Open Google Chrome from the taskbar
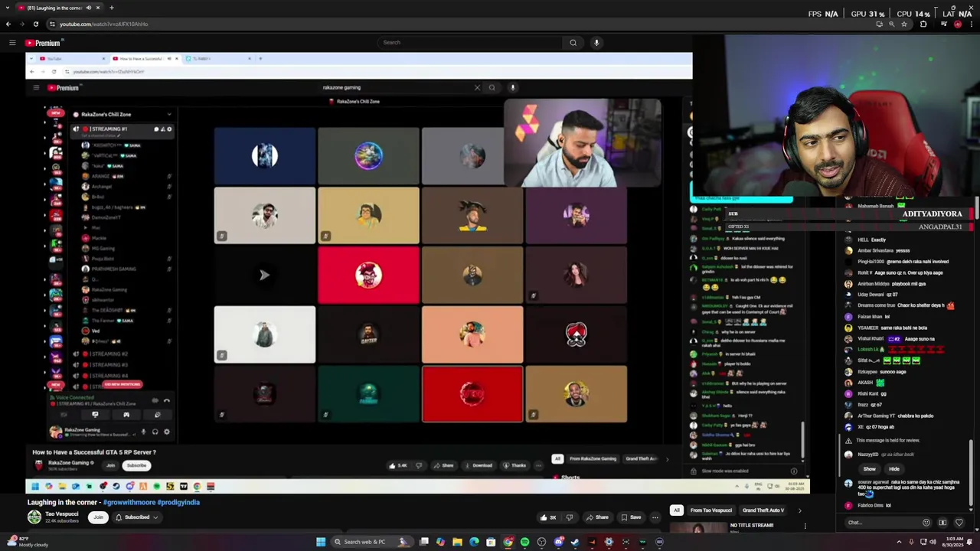 [508, 542]
